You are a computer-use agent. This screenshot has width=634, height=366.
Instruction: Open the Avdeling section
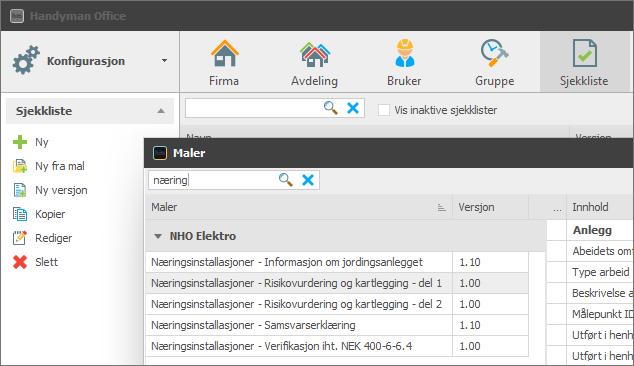[315, 63]
